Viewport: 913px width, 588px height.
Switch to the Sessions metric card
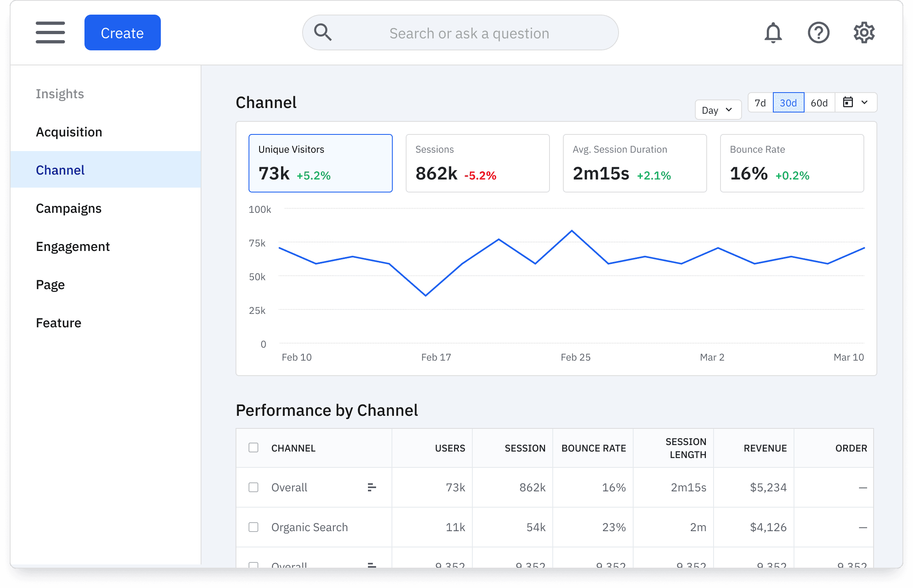[x=477, y=163]
